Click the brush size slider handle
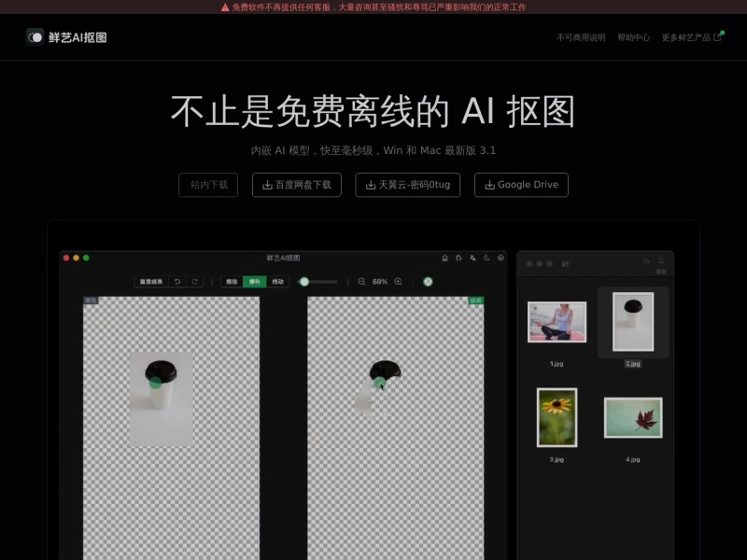 (x=304, y=281)
